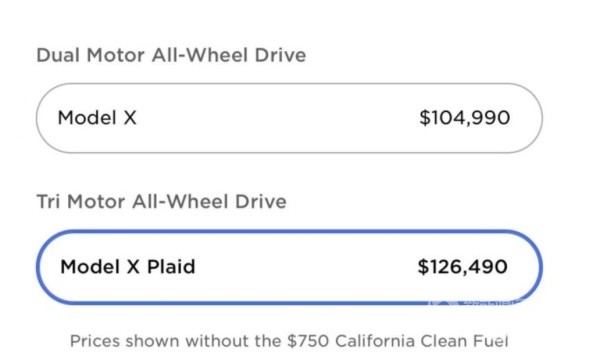
Task: Click the 'Model X Plaid' label text
Action: coord(128,267)
